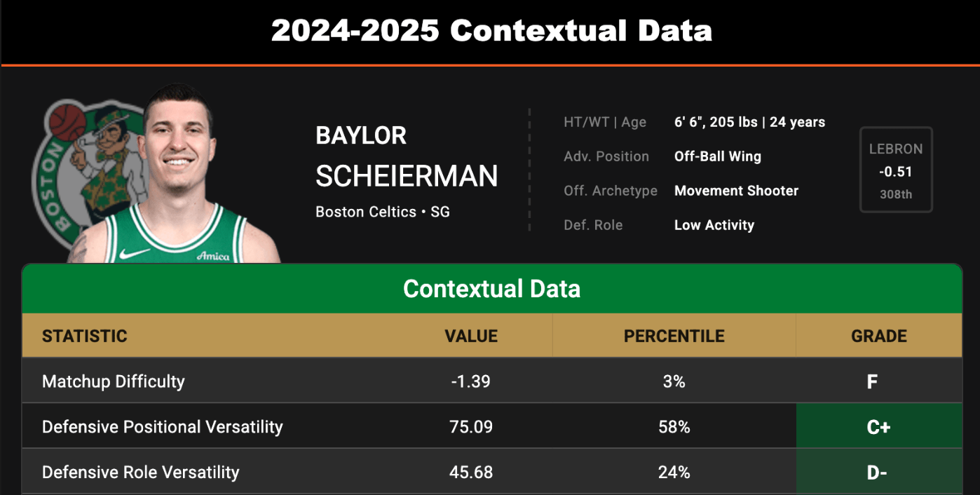The width and height of the screenshot is (980, 495).
Task: Click the 2024-2025 Contextual Data page title
Action: point(491,32)
